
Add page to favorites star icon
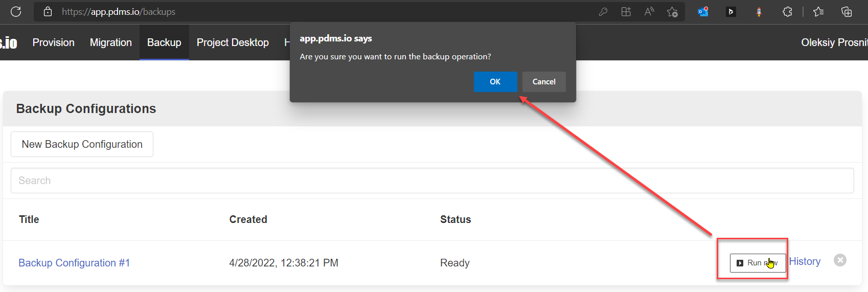pyautogui.click(x=672, y=12)
